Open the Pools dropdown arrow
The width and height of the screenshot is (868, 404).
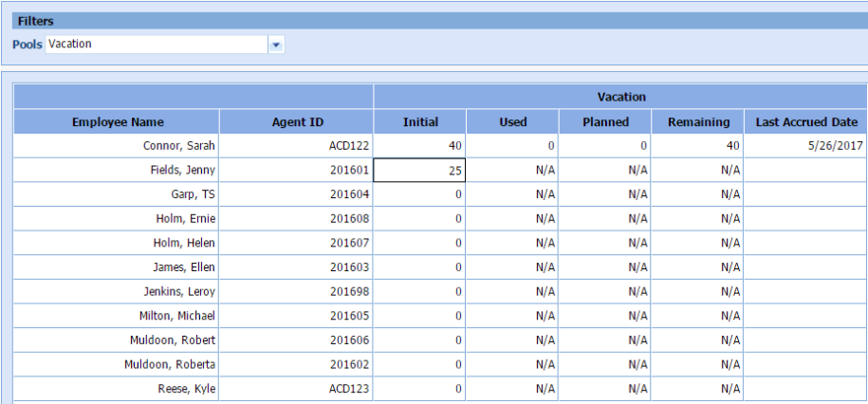point(276,45)
